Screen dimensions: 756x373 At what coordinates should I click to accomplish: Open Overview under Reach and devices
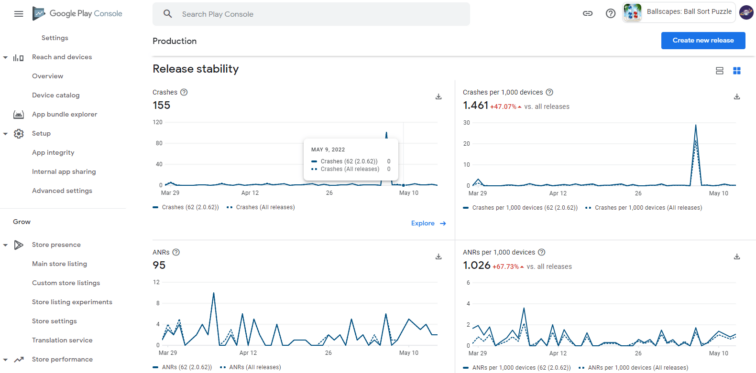[47, 76]
